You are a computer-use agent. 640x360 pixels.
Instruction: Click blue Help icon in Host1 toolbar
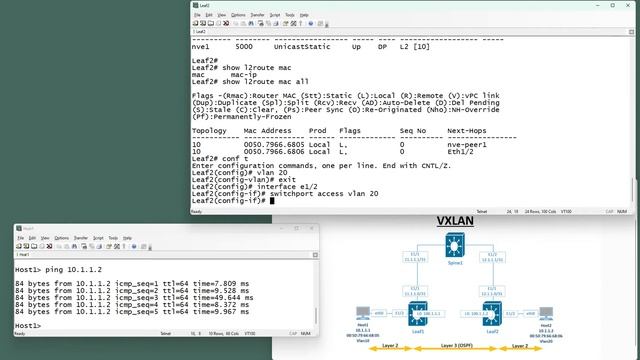click(x=134, y=247)
